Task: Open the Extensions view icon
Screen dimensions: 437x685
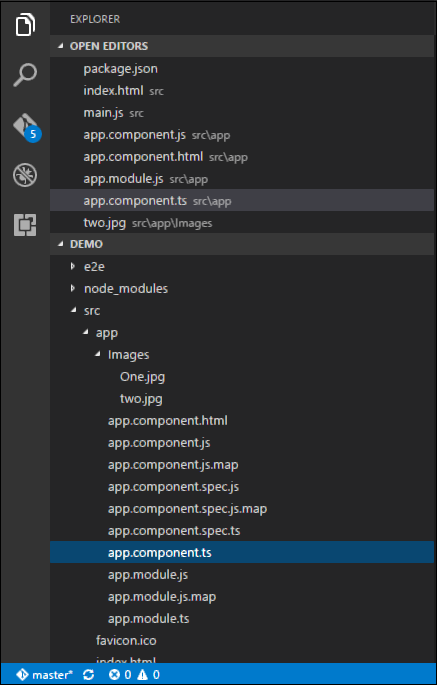Action: pos(25,225)
